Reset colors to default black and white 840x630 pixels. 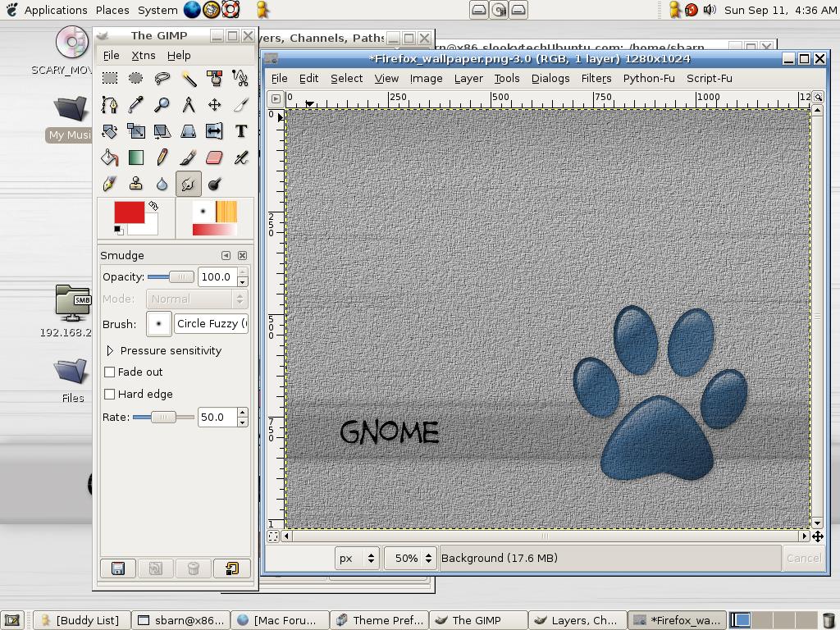[118, 231]
